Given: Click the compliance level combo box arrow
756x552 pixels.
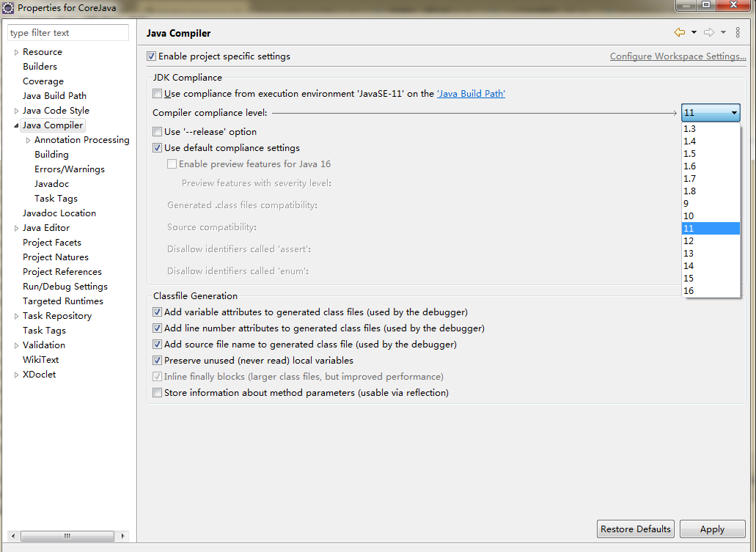Looking at the screenshot, I should tap(733, 113).
